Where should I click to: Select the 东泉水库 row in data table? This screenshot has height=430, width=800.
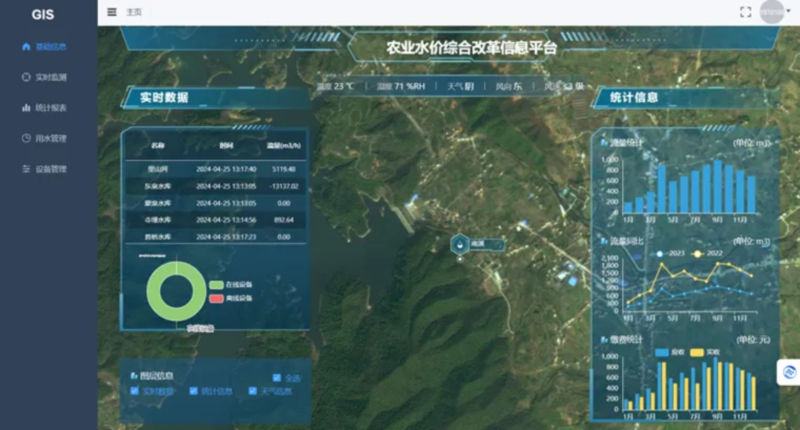pos(215,186)
